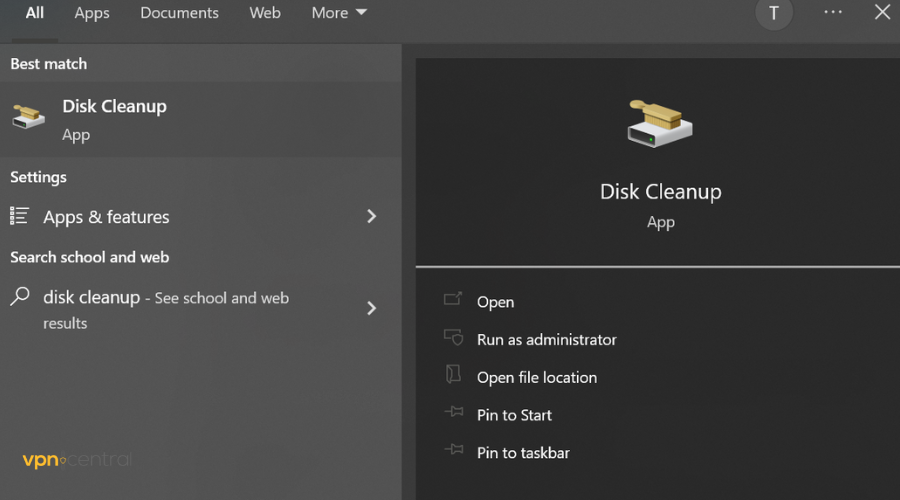Click the Open text in the action list
900x500 pixels.
[495, 302]
